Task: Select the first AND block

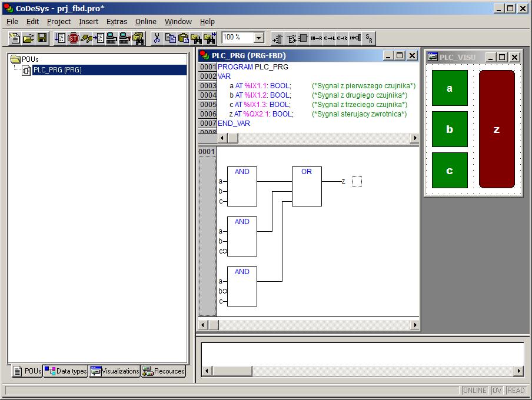Action: (x=242, y=186)
